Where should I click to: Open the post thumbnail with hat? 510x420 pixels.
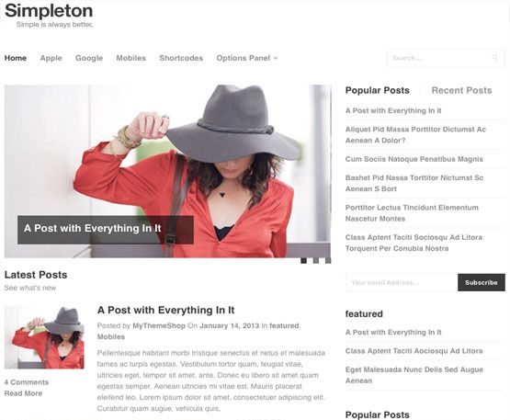(44, 337)
